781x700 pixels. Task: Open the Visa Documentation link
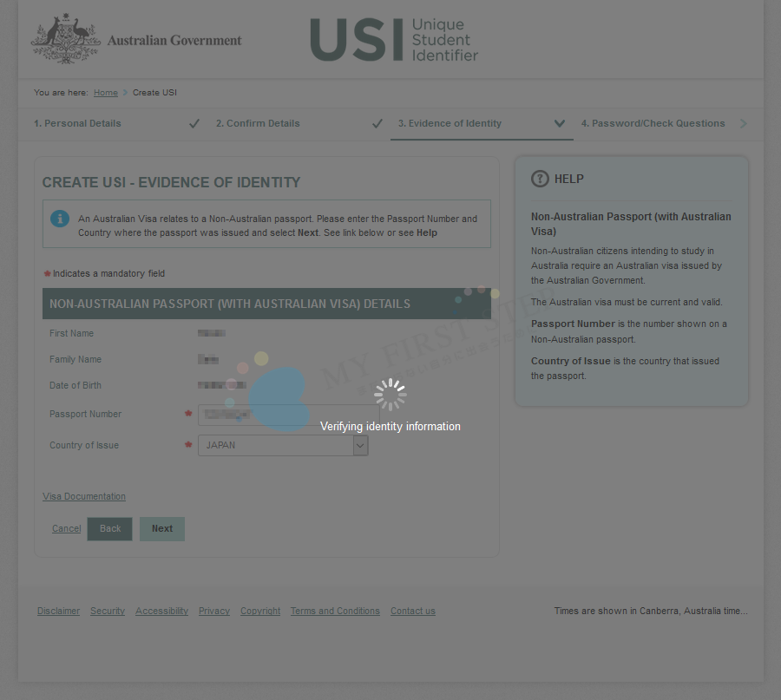[84, 496]
